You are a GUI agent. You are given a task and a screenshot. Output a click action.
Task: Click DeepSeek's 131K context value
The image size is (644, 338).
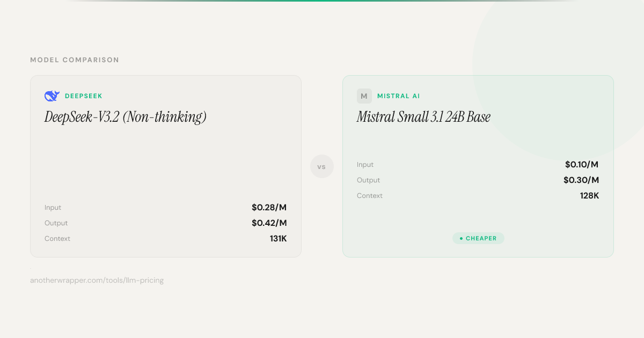[x=278, y=239]
